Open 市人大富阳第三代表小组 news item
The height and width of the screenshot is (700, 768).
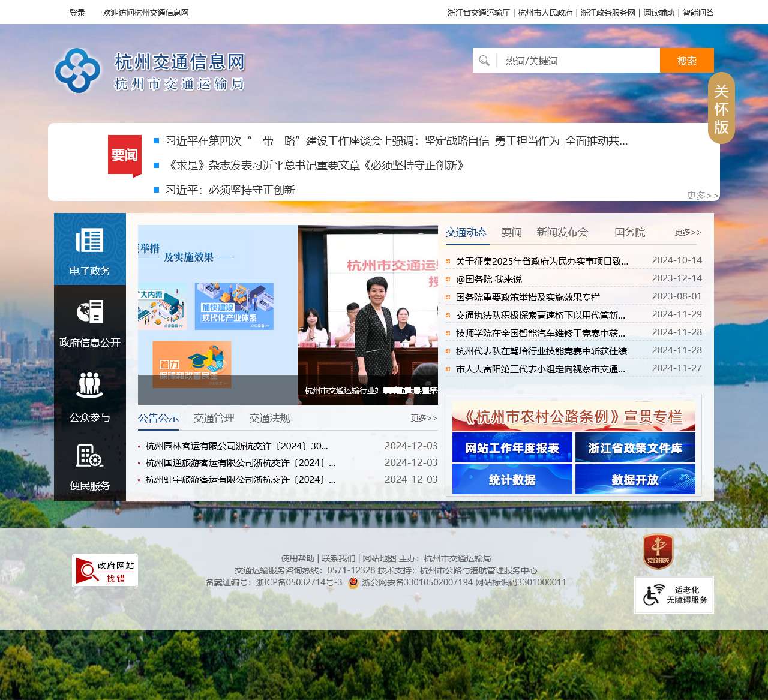(541, 369)
